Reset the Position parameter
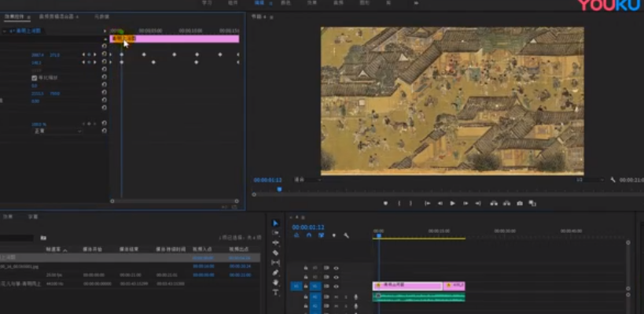The image size is (644, 314). [105, 54]
